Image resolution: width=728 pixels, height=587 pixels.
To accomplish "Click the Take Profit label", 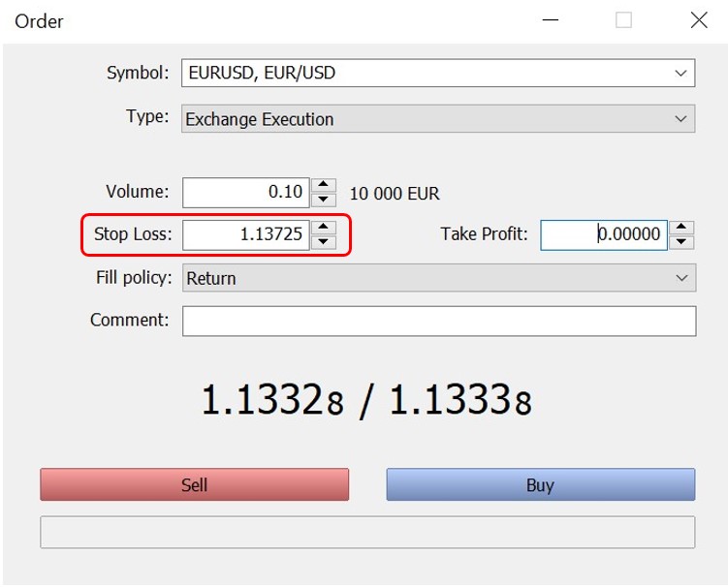I will click(x=484, y=234).
